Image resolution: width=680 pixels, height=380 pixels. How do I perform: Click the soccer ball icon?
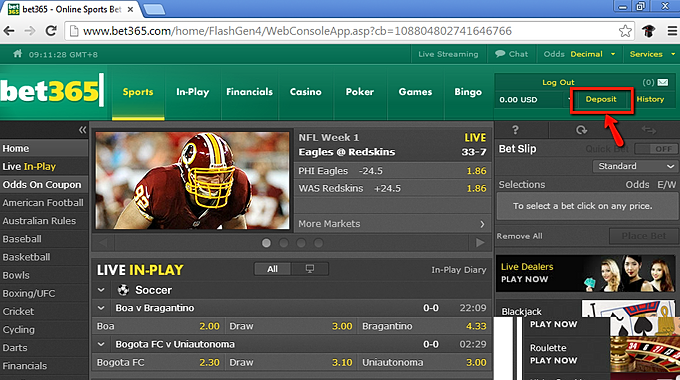[123, 289]
